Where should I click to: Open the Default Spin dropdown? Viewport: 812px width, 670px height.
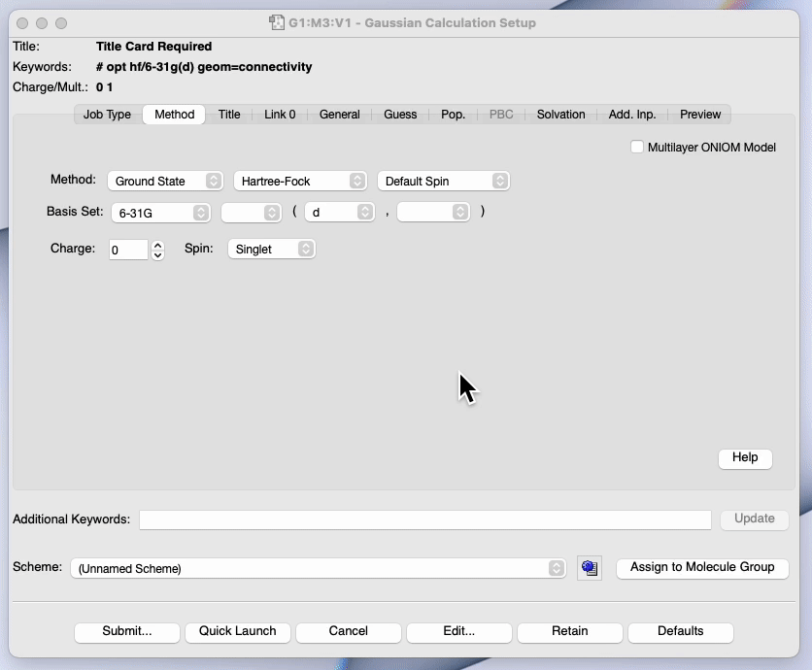click(444, 181)
